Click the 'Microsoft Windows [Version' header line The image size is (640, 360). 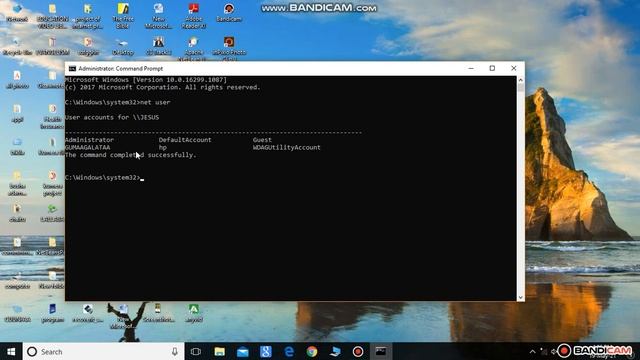coord(146,80)
